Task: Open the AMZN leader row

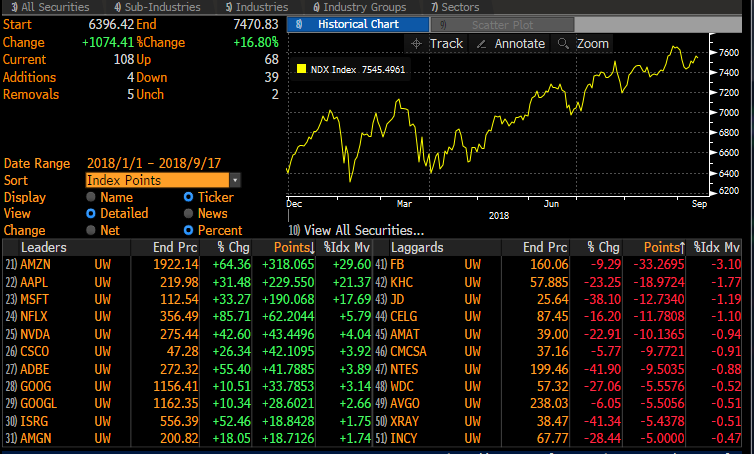Action: point(188,265)
